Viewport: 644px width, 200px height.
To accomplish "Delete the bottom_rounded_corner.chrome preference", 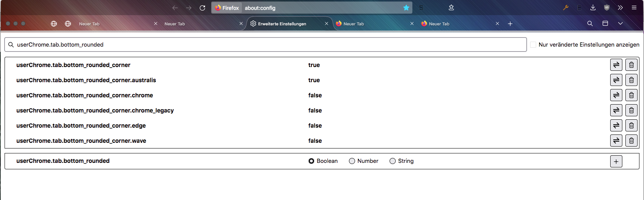I will point(631,95).
